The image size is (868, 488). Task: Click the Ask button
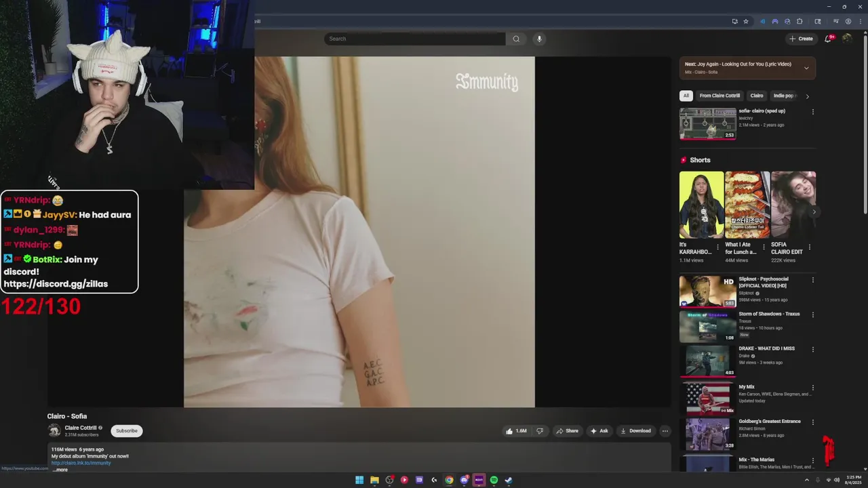coord(599,431)
